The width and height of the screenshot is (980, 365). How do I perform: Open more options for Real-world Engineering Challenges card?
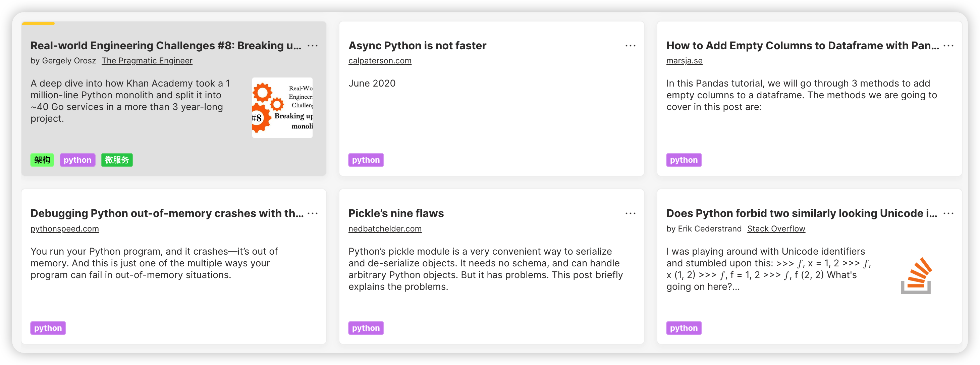[x=312, y=46]
